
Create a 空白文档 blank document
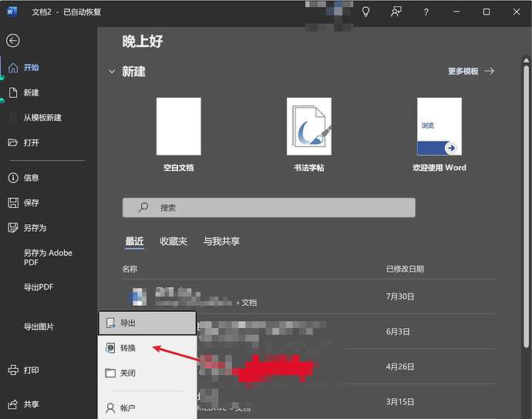point(178,135)
